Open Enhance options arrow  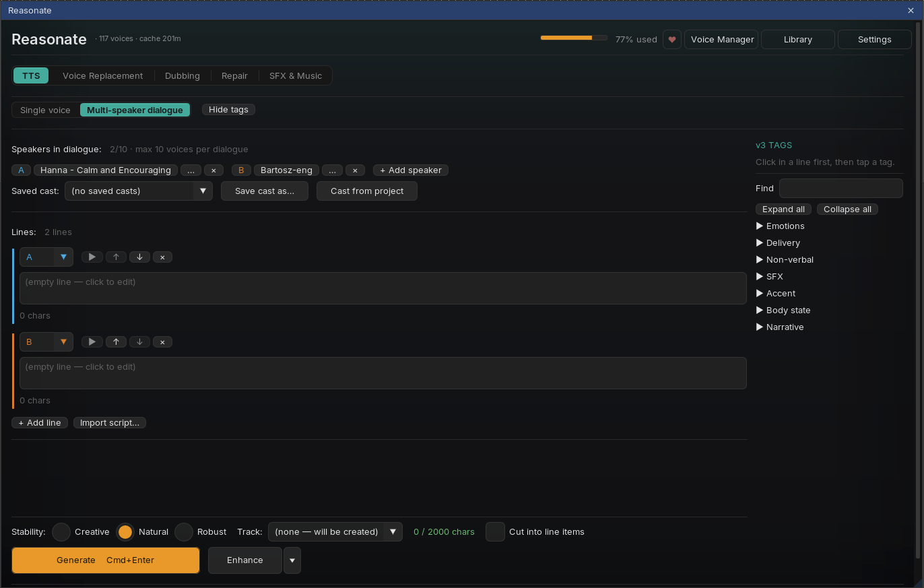pyautogui.click(x=292, y=560)
